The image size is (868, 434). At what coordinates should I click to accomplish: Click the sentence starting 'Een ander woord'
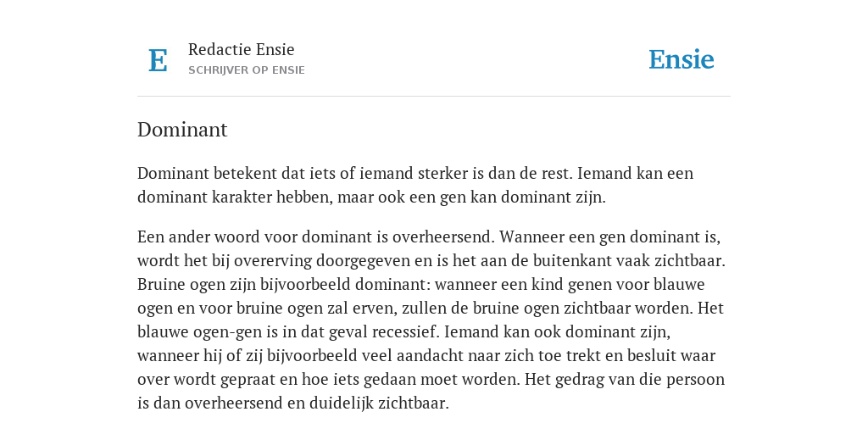click(x=316, y=237)
